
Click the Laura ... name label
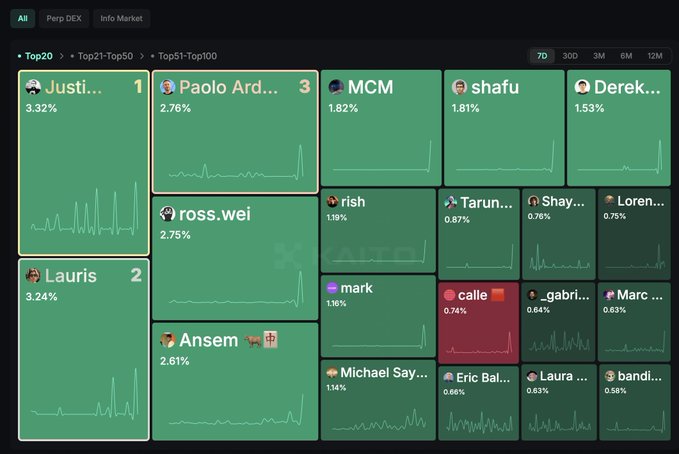(563, 376)
